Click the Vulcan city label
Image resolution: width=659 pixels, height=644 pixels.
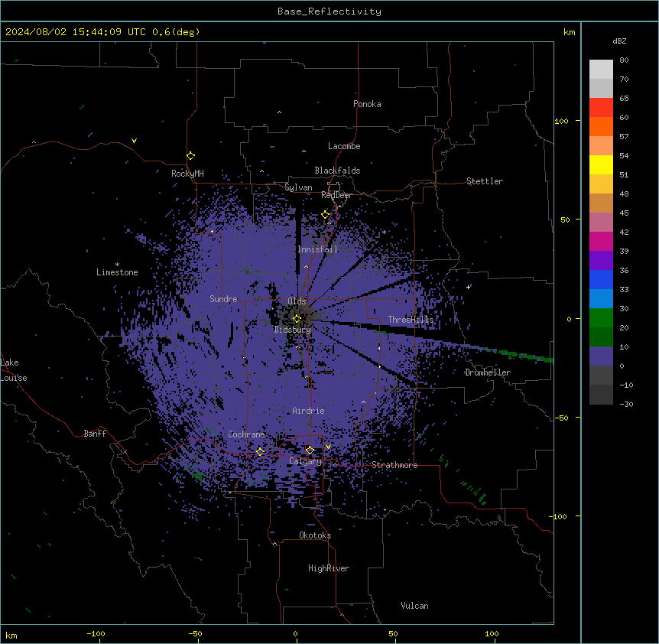pos(414,606)
